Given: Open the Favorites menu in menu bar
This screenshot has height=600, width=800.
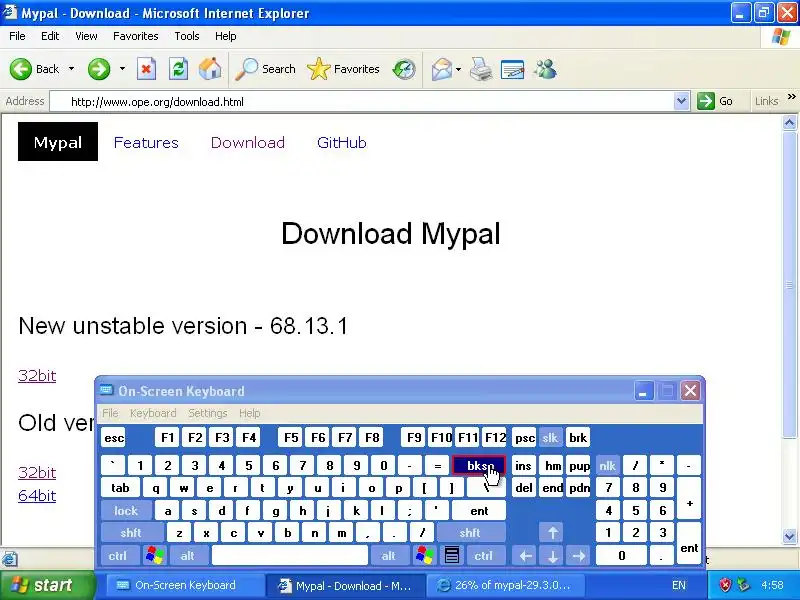Looking at the screenshot, I should click(x=135, y=36).
